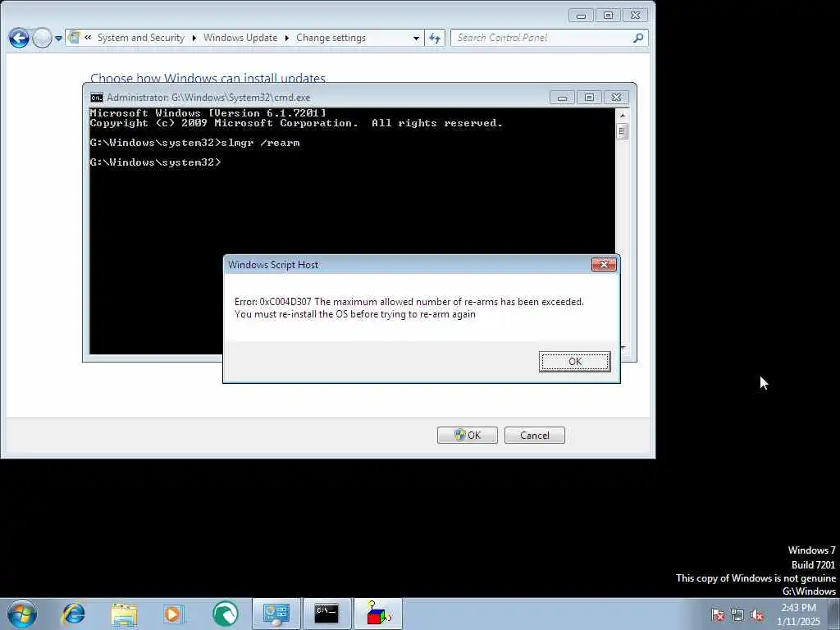840x630 pixels.
Task: Select Windows Update breadcrumb
Action: [x=240, y=38]
